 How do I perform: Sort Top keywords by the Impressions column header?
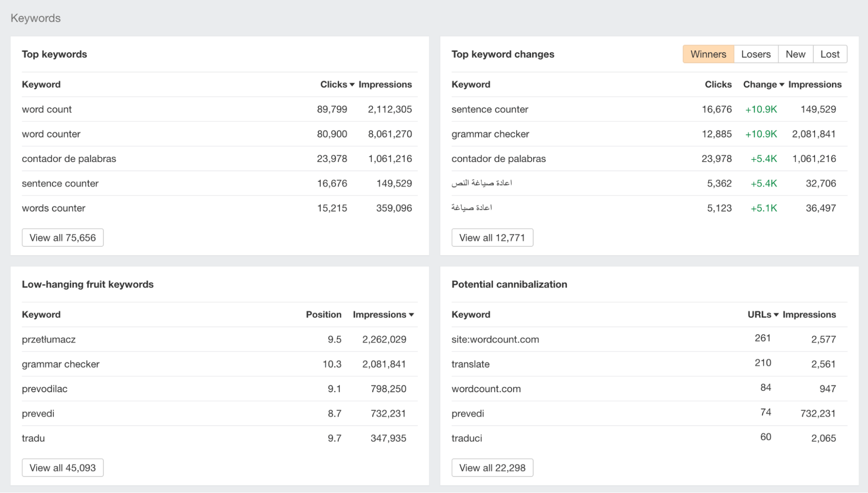pyautogui.click(x=385, y=84)
